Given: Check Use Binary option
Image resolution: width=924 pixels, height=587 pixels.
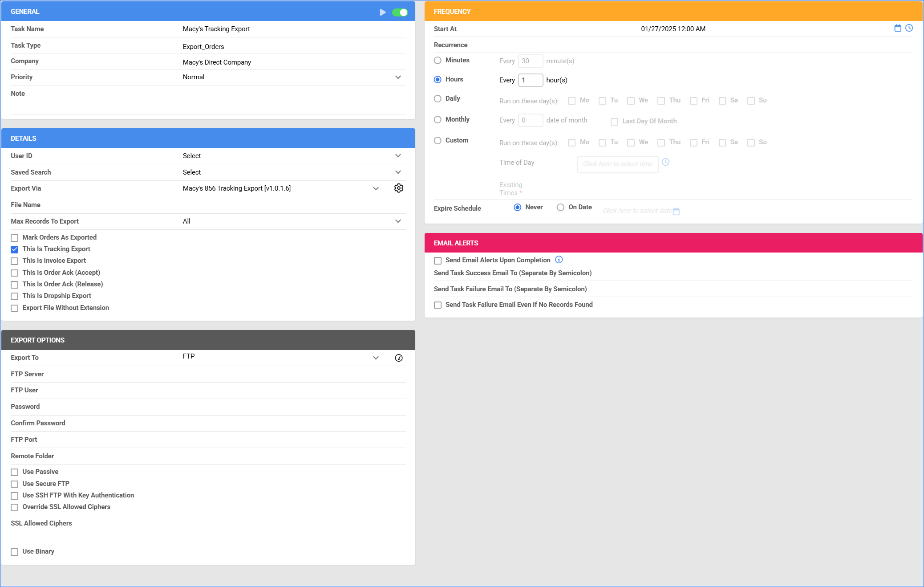Looking at the screenshot, I should (15, 552).
